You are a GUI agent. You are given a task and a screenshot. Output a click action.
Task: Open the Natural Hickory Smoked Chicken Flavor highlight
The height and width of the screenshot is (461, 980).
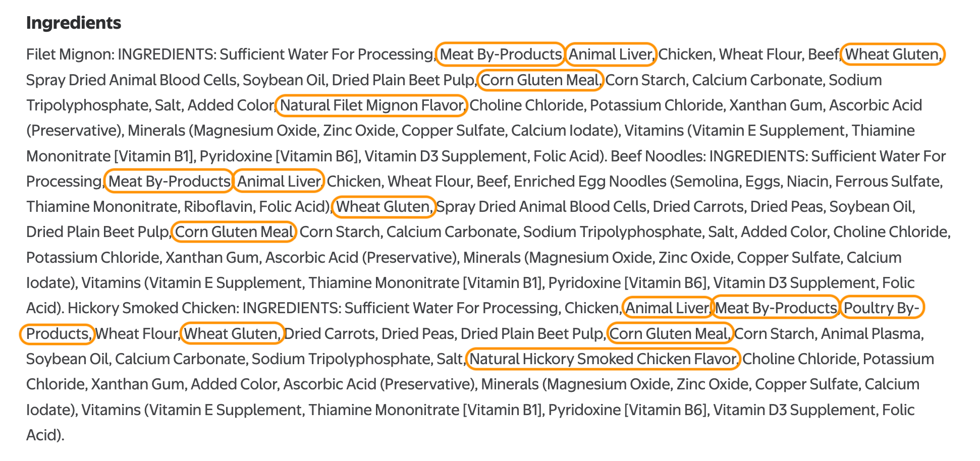click(603, 359)
